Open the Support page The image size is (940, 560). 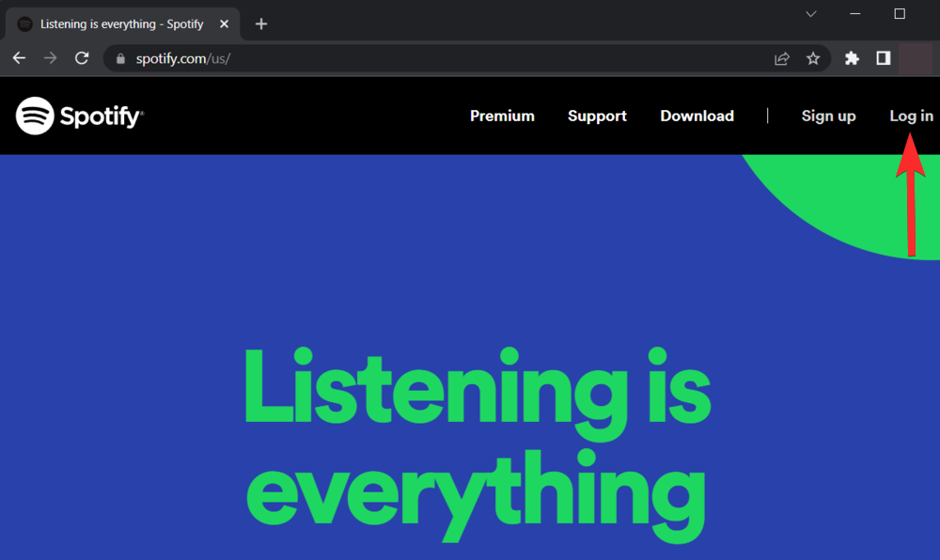coord(597,116)
